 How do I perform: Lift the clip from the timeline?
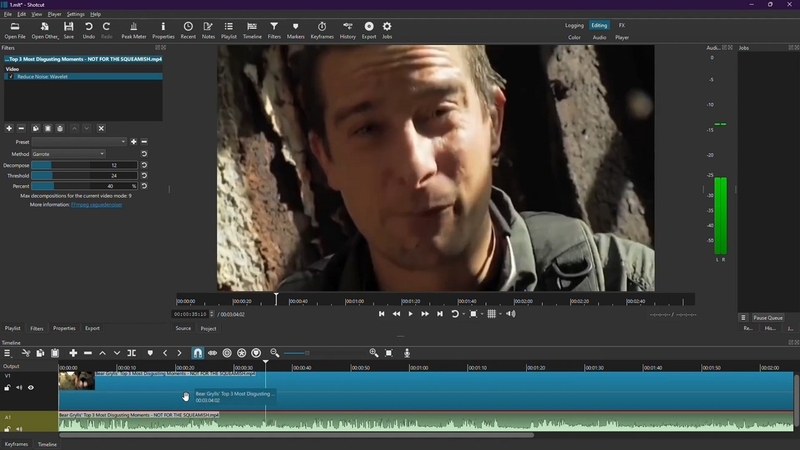click(x=103, y=353)
